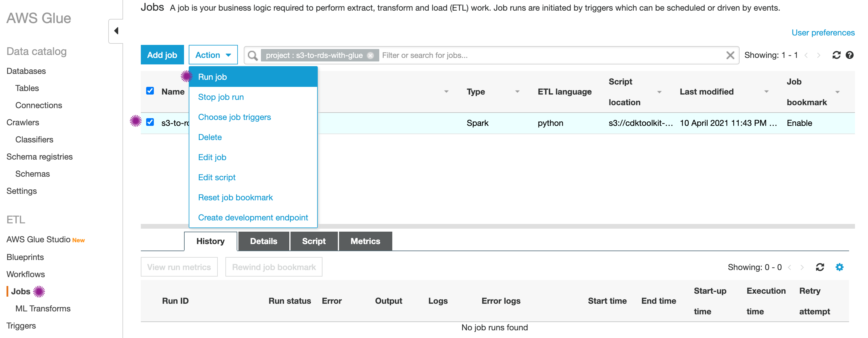Expand the Script location column arrow
This screenshot has width=868, height=338.
659,92
